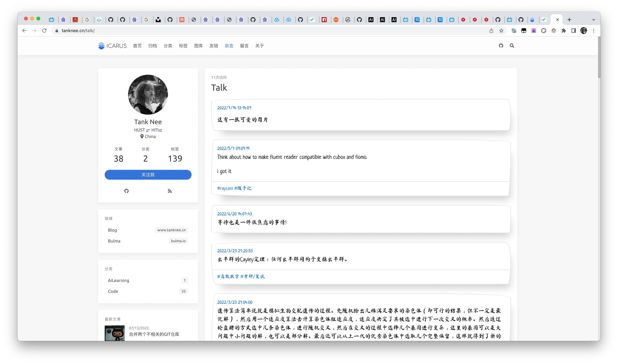This screenshot has height=364, width=618.
Task: Switch to the red square N tab
Action: point(324,20)
